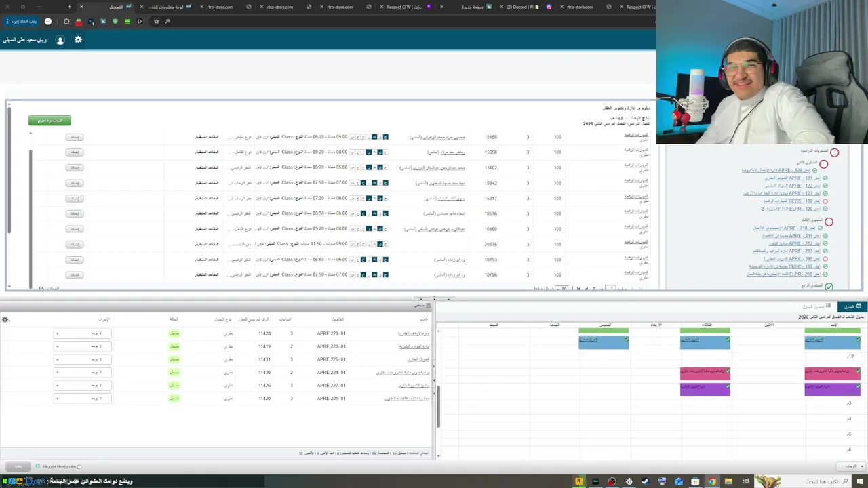This screenshot has height=488, width=868.
Task: Open the settings gear beside the user name
Action: (78, 40)
